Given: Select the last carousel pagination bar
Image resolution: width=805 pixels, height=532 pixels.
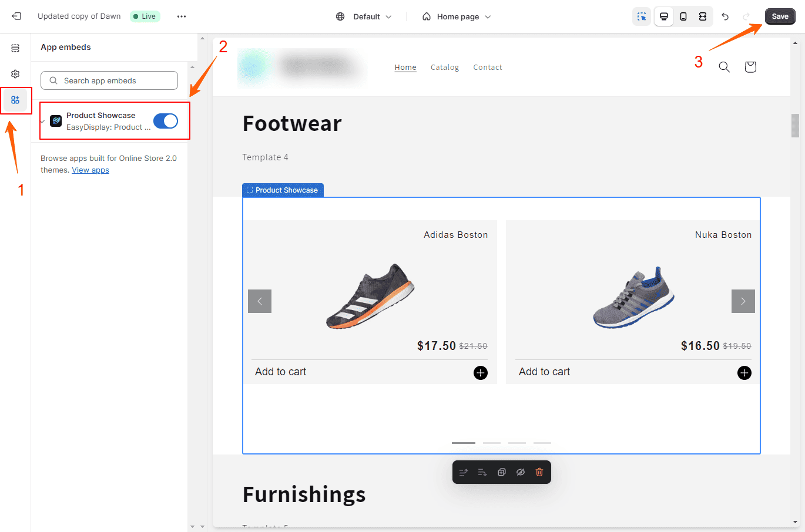Looking at the screenshot, I should (x=542, y=443).
